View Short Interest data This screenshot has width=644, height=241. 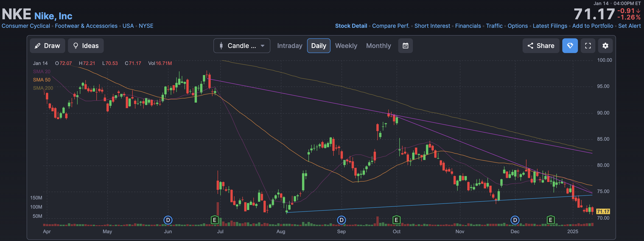432,26
